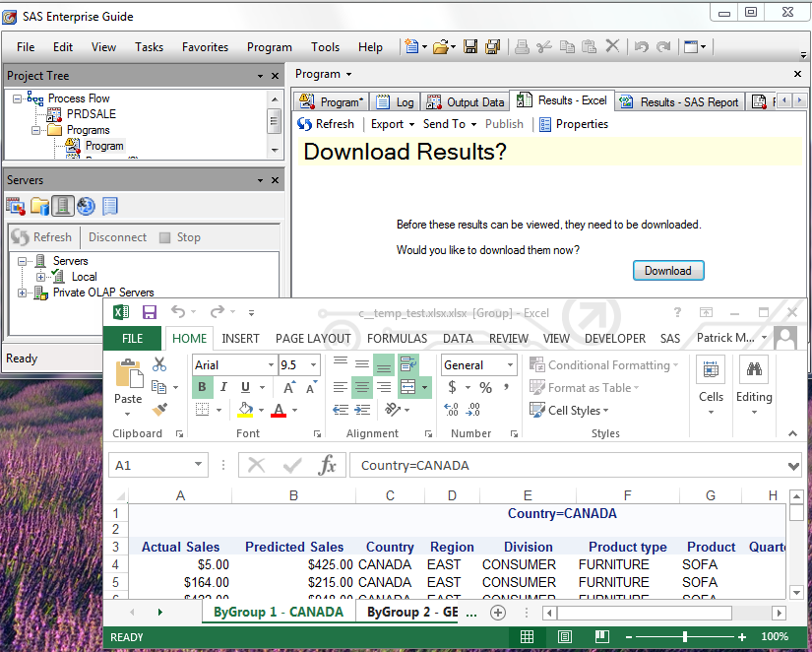Screen dimensions: 812x652
Task: Click the Download button
Action: click(x=668, y=271)
